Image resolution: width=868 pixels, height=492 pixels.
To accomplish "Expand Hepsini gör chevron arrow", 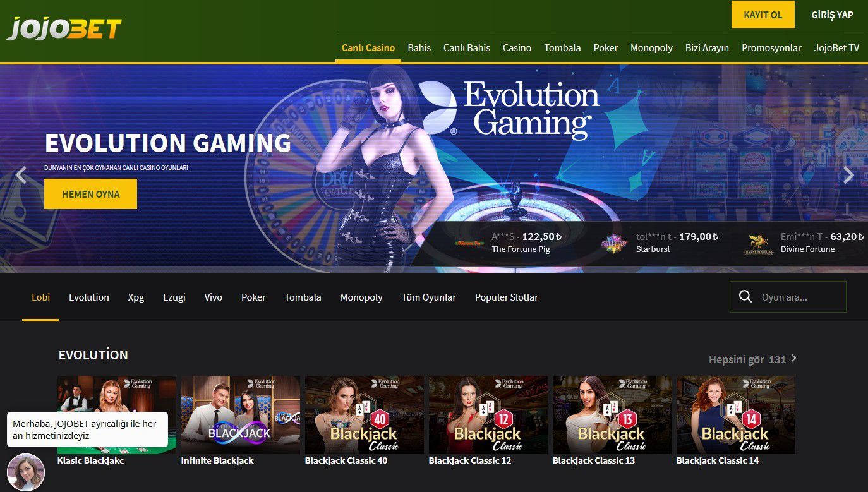I will [793, 358].
